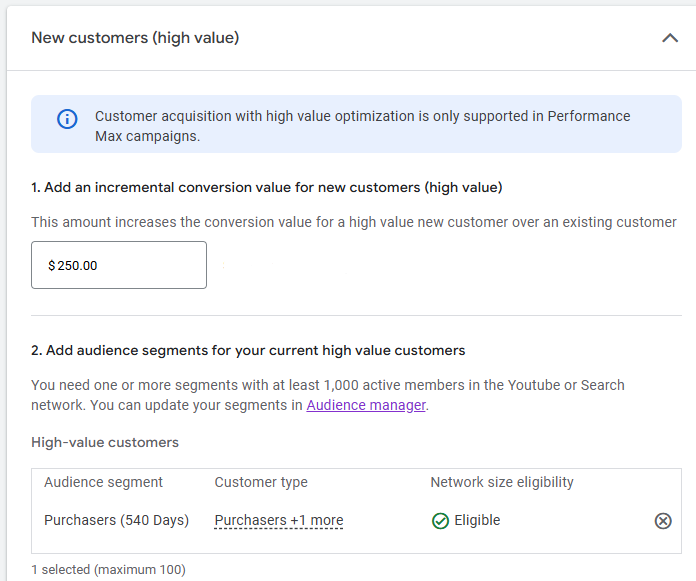Click the green Eligible checkmark icon
696x581 pixels.
(440, 521)
